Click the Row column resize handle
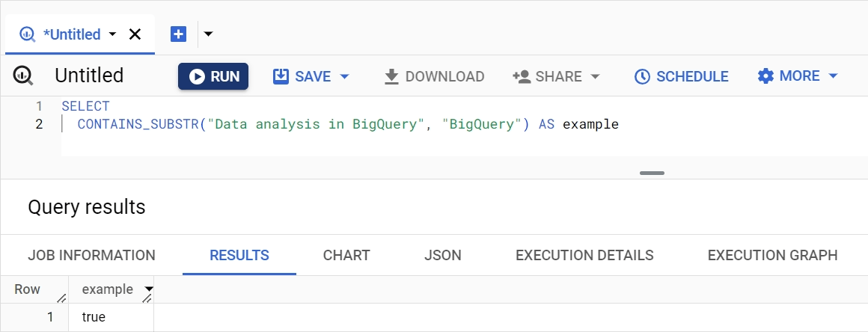Screen dimensions: 868x332 [62, 298]
